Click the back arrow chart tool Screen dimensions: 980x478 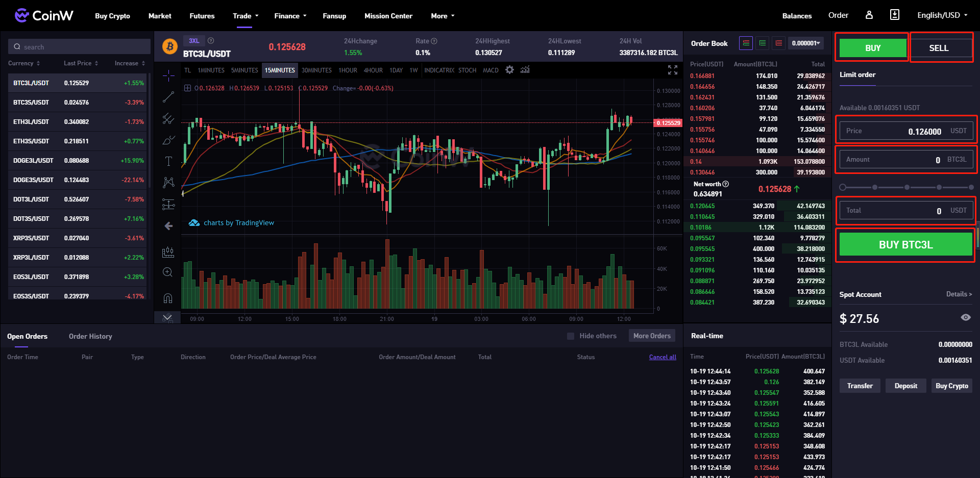point(168,225)
